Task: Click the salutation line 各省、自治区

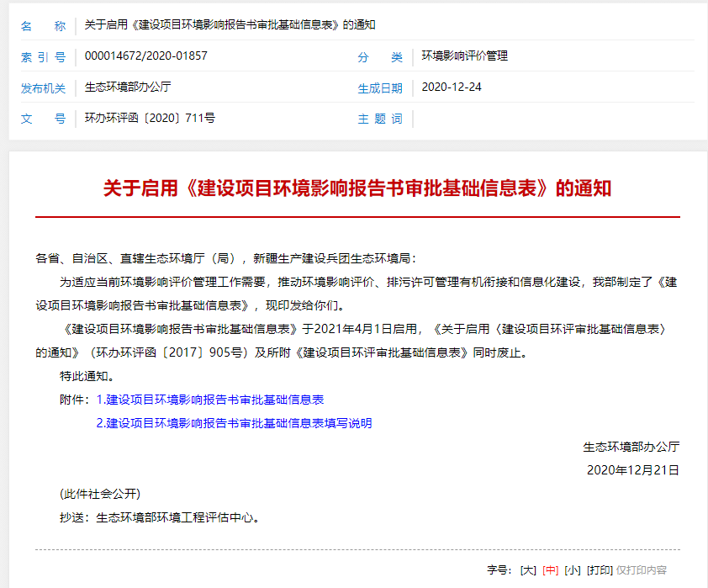Action: [x=225, y=258]
